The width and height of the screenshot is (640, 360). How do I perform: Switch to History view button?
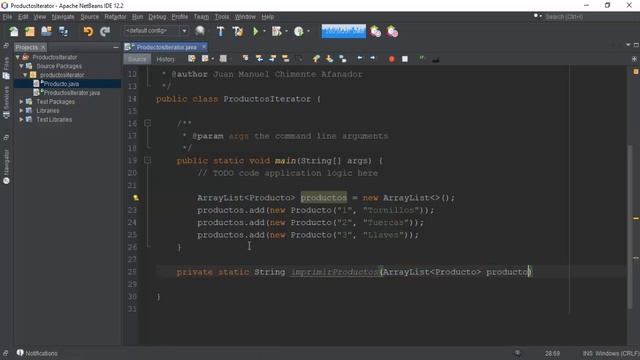(x=165, y=59)
